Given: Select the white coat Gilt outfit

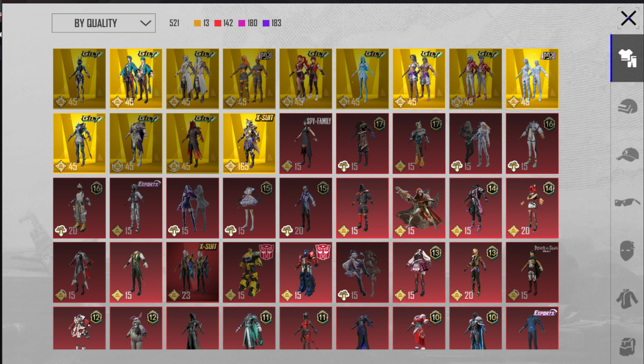Looking at the screenshot, I should tap(193, 79).
